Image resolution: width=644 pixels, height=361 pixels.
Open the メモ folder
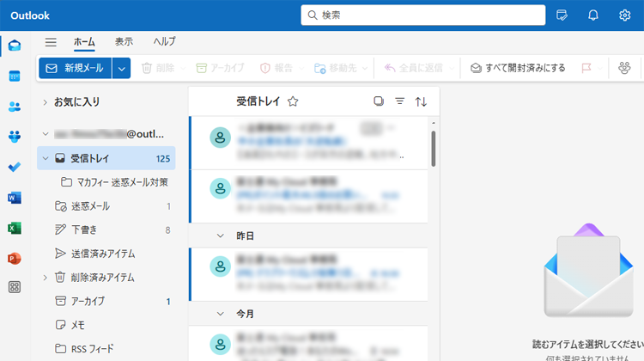(x=106, y=325)
